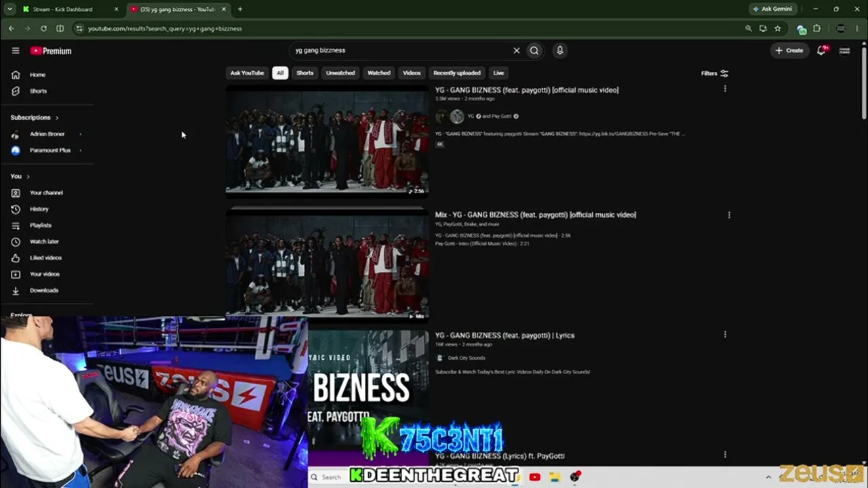Open the Mix - YG - GANG BIZNESS title
The image size is (868, 488).
pyautogui.click(x=536, y=215)
